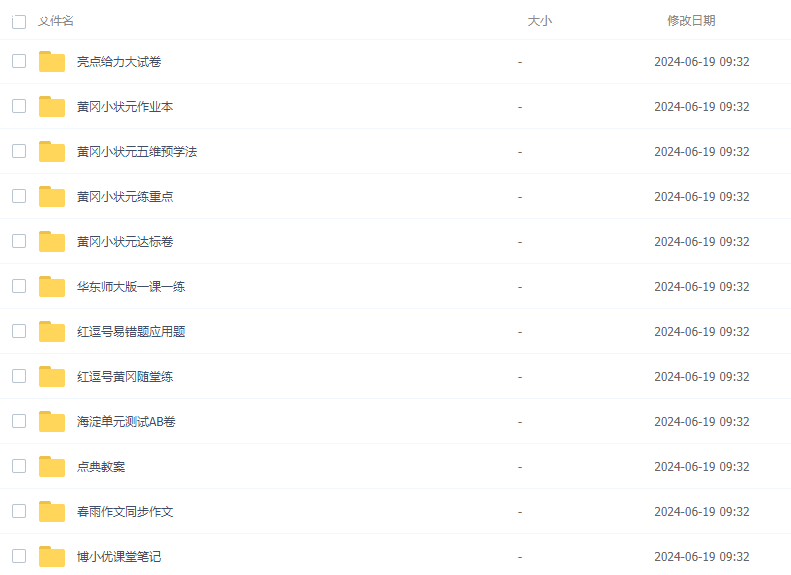Click folder icon beside 黄冈小状元五维预学法
Viewport: 791px width, 575px height.
point(52,151)
